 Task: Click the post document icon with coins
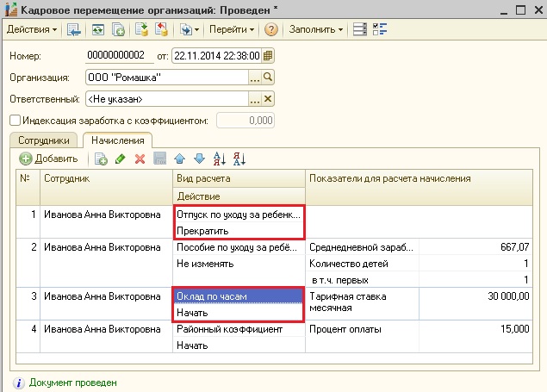click(x=141, y=29)
